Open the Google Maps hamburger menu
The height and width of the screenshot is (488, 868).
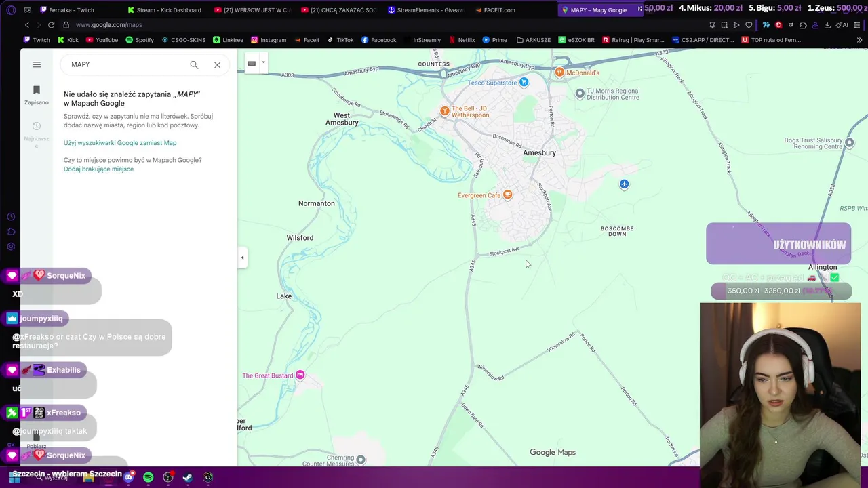coord(37,64)
